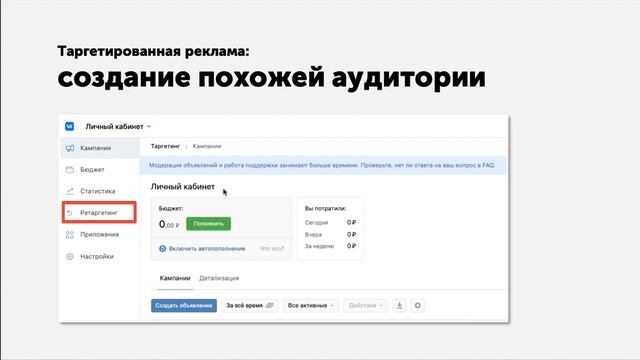Click the 0,00 ₽ budget value

[x=169, y=224]
